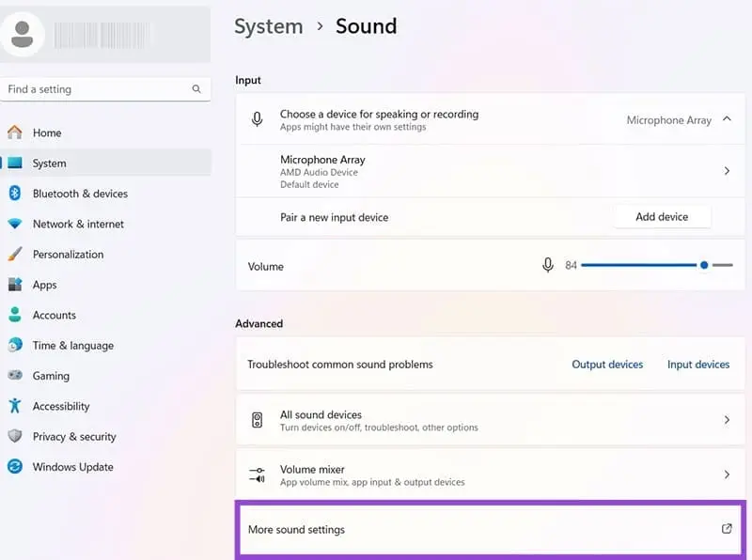Click the blurred account name
Viewport: 752px width, 560px height.
[x=102, y=35]
